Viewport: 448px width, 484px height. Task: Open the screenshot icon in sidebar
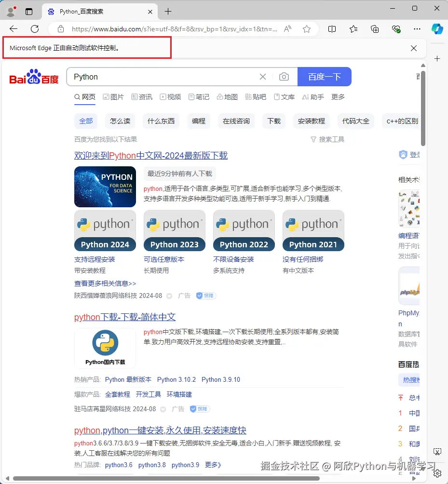[437, 452]
